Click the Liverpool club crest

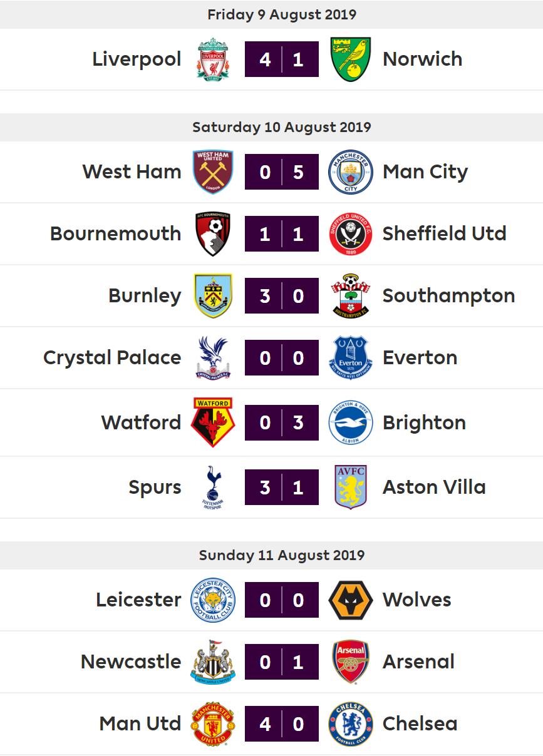[x=213, y=59]
